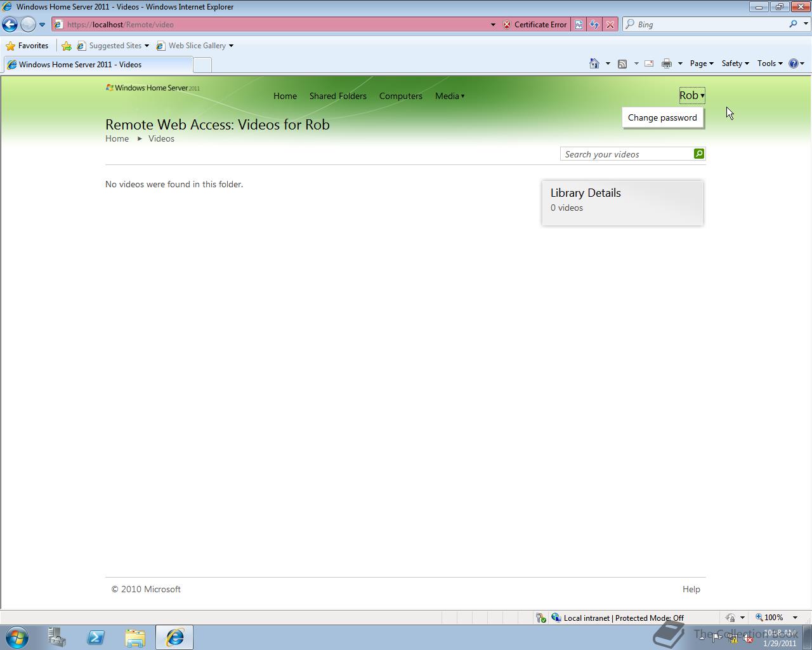Open the Tools menu
The height and width of the screenshot is (650, 812).
pyautogui.click(x=770, y=63)
